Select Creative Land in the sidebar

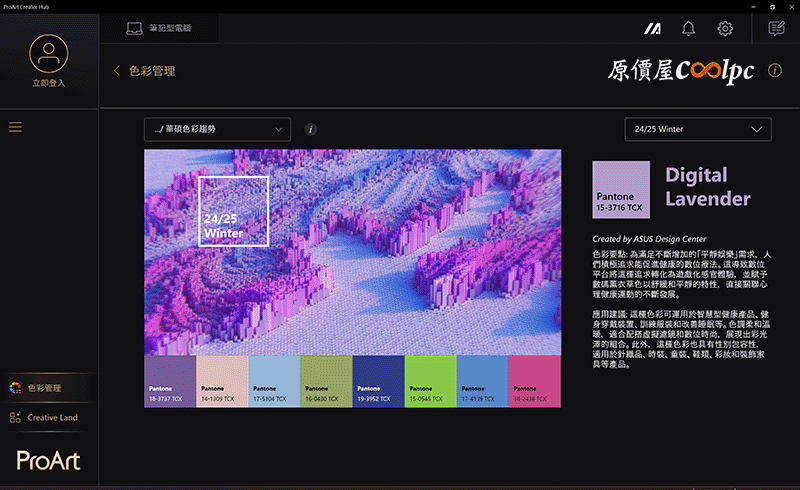coord(49,417)
